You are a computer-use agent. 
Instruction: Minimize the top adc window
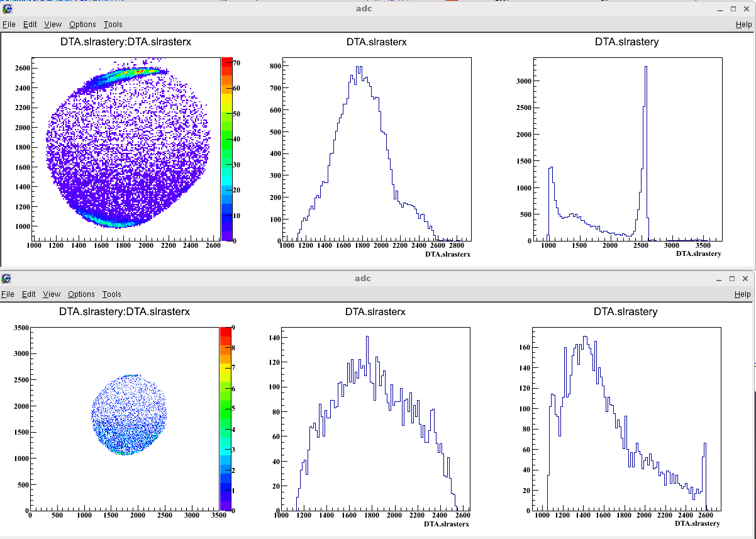pos(721,9)
